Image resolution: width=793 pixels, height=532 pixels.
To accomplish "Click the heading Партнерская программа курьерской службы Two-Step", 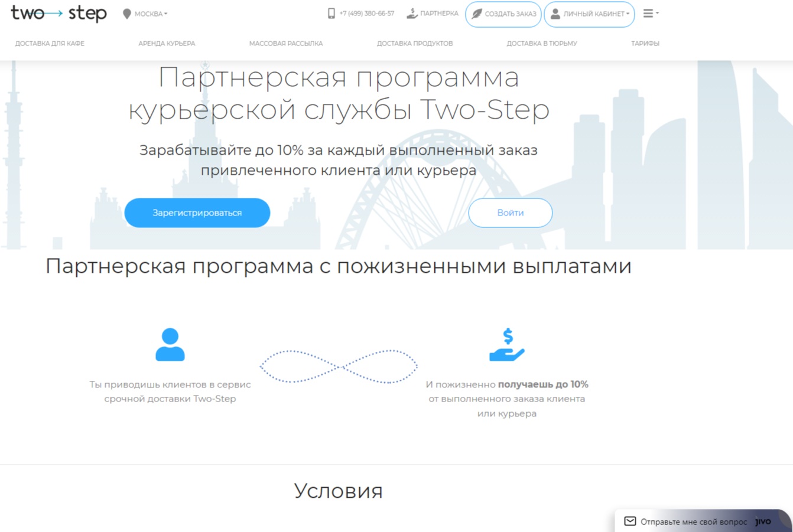I will coord(339,93).
